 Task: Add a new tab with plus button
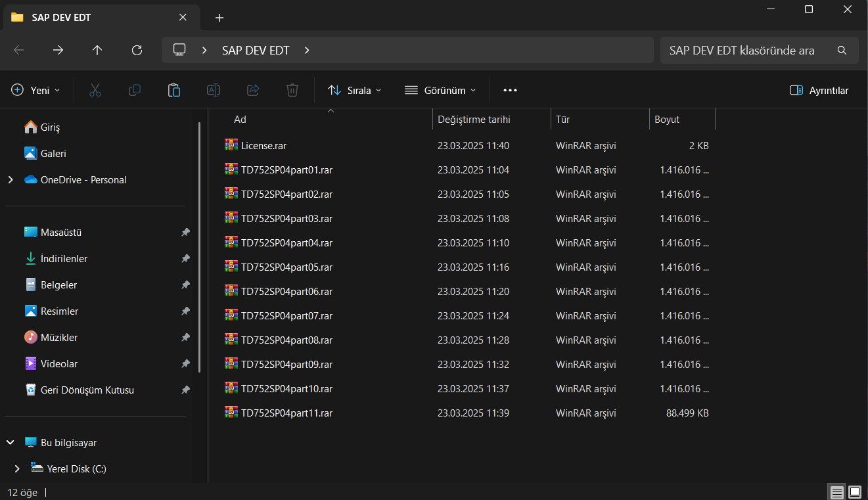point(219,18)
